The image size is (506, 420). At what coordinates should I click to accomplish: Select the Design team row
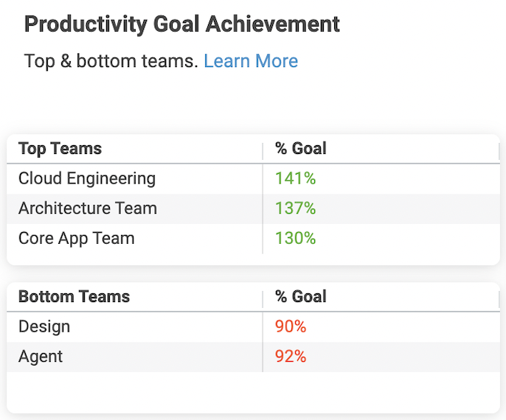tap(44, 326)
